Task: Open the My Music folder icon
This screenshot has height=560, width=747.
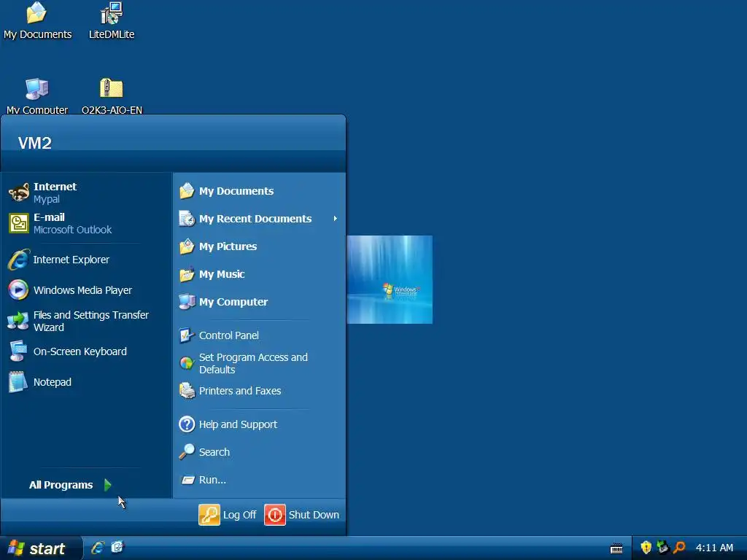Action: pos(187,274)
